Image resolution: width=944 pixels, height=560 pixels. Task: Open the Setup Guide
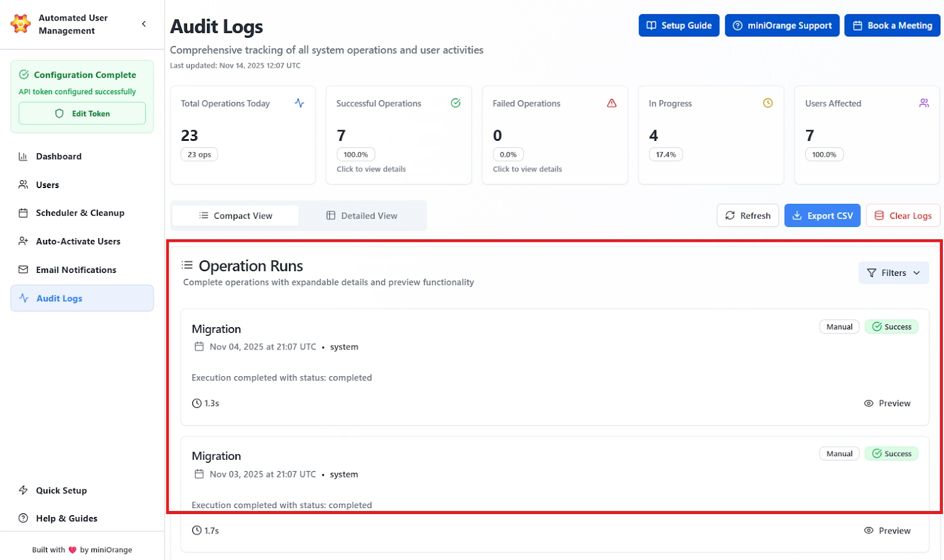click(678, 25)
